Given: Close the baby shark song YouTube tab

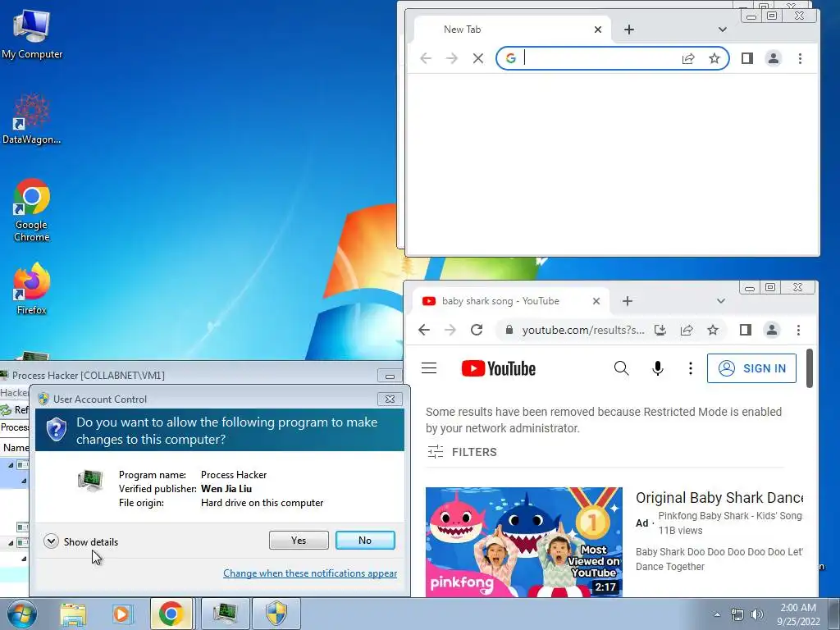Looking at the screenshot, I should (596, 301).
